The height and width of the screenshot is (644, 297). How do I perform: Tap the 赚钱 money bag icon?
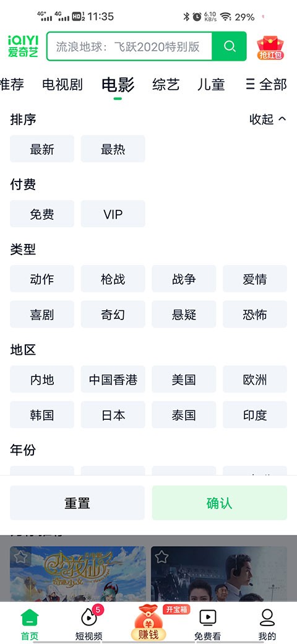148,623
